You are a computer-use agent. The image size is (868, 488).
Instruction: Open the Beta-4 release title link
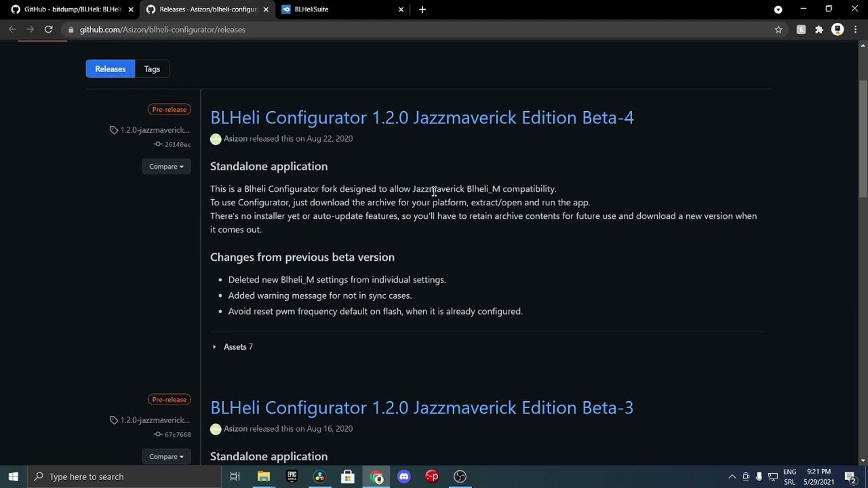tap(422, 117)
